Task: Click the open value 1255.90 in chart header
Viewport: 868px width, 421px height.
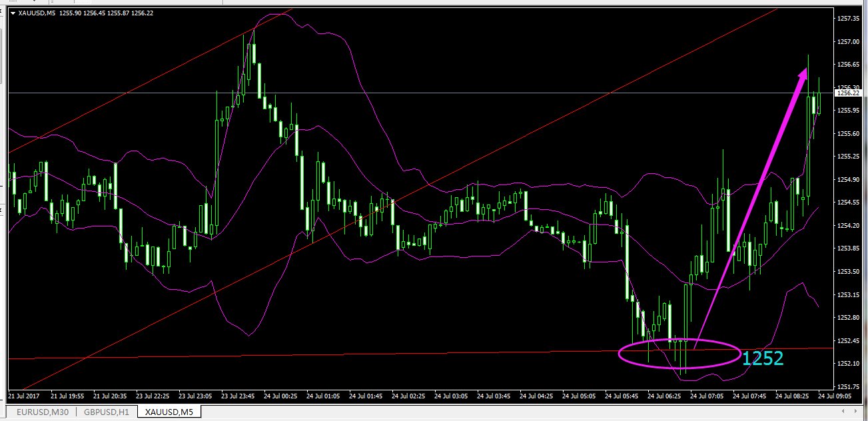Action: (69, 13)
